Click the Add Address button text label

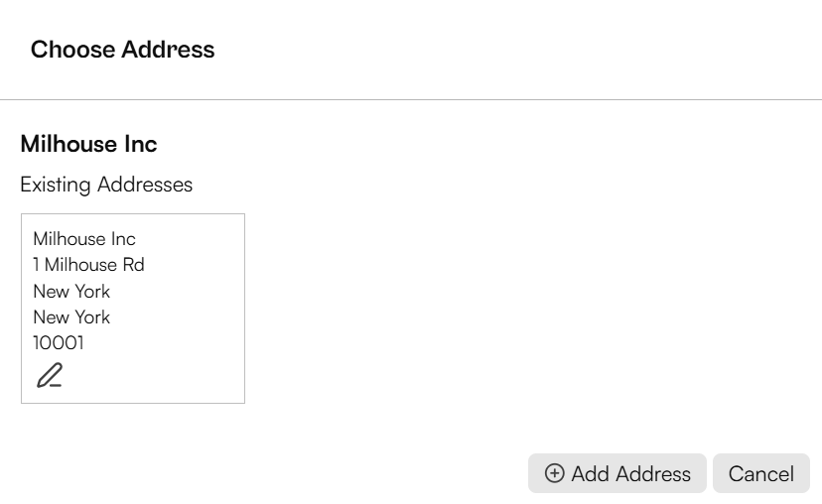pos(630,473)
